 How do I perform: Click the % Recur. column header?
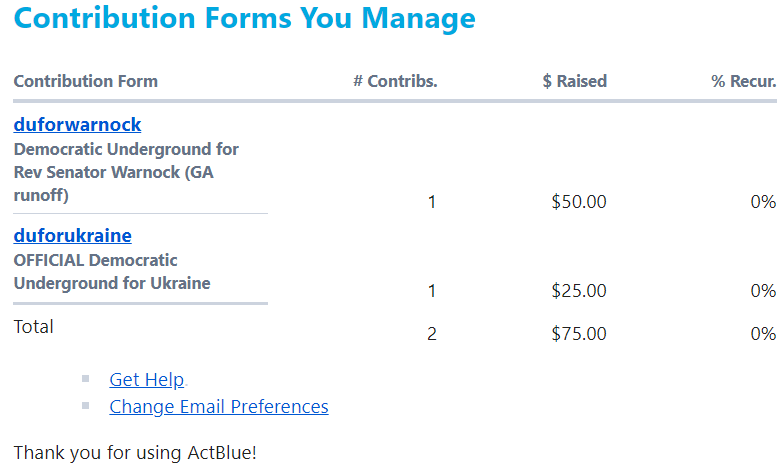pos(743,81)
